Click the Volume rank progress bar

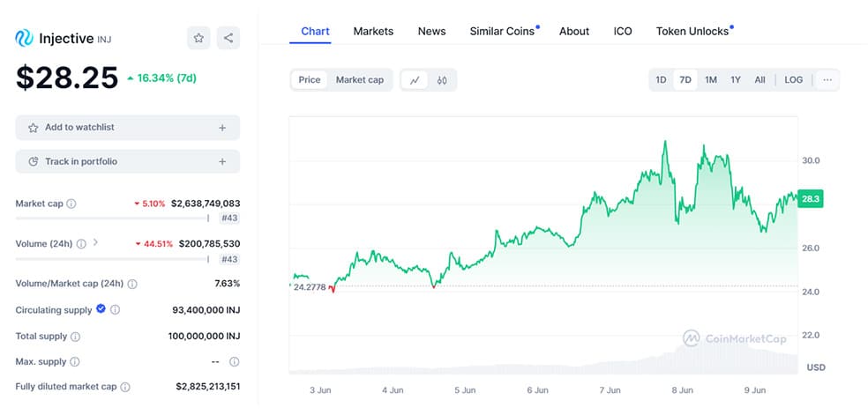(112, 259)
